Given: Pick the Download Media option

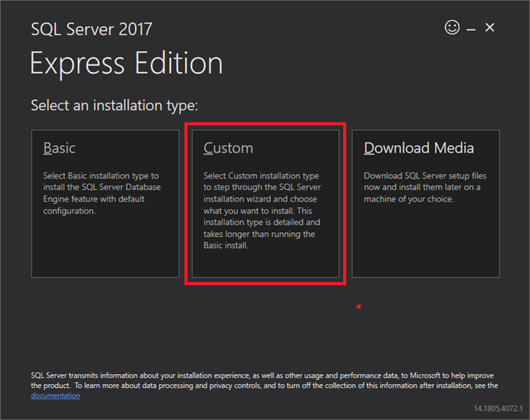Looking at the screenshot, I should tap(426, 204).
